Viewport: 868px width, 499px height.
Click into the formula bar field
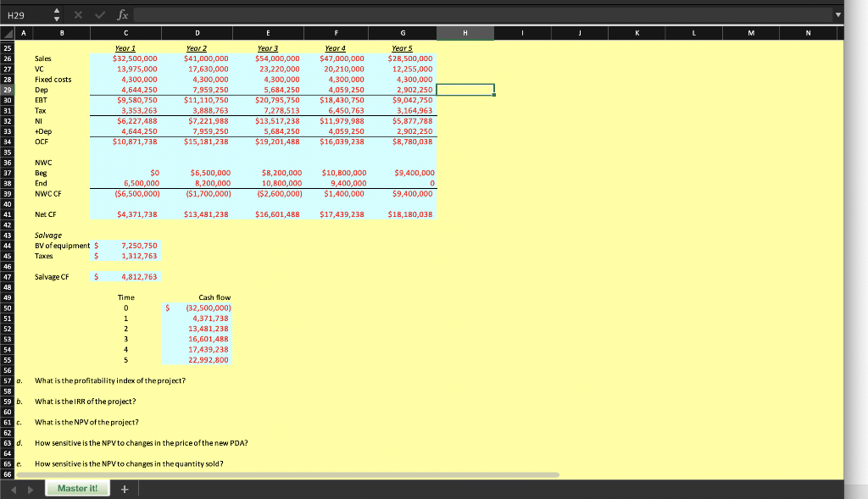tap(482, 15)
